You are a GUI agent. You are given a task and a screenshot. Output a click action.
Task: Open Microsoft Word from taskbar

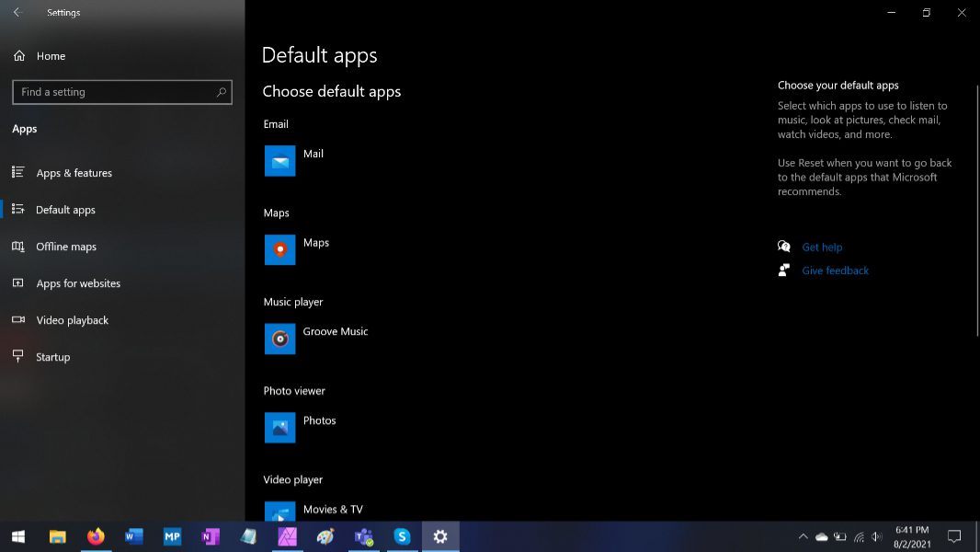[133, 536]
